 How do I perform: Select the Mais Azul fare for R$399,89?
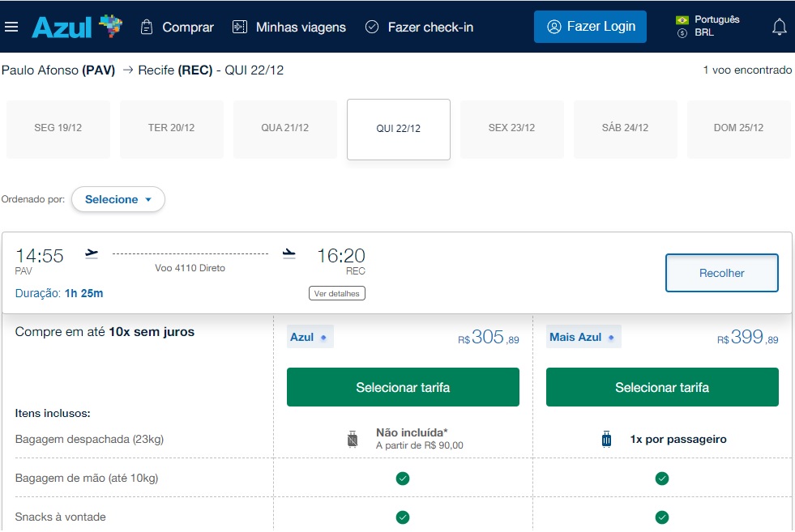(661, 387)
